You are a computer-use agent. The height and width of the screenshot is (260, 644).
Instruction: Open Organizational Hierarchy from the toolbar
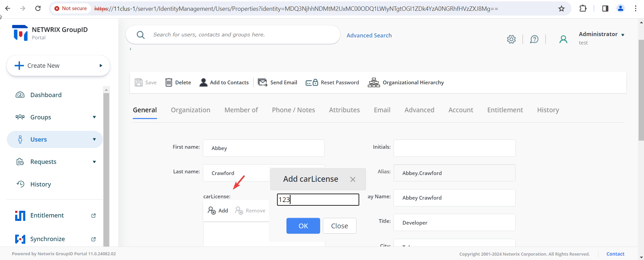coord(406,82)
